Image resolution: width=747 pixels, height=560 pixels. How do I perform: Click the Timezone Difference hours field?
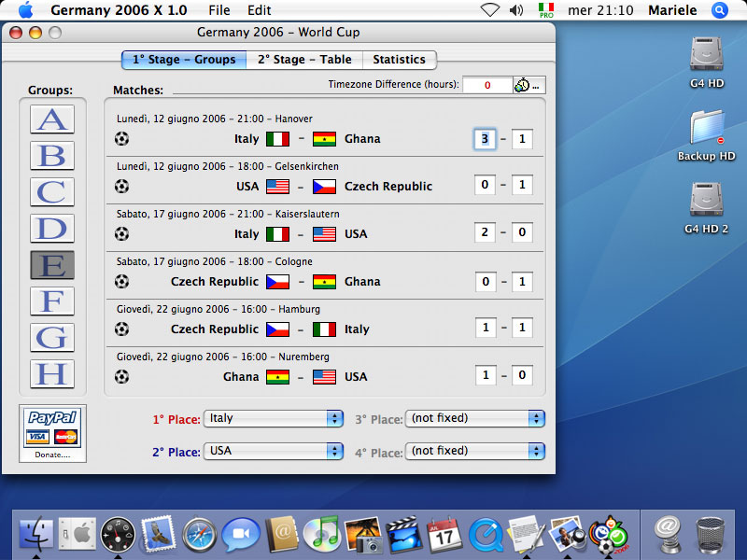[487, 85]
